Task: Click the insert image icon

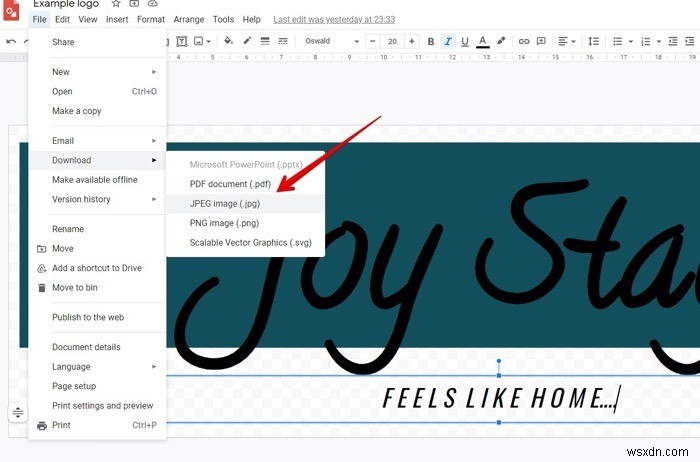Action: (199, 41)
